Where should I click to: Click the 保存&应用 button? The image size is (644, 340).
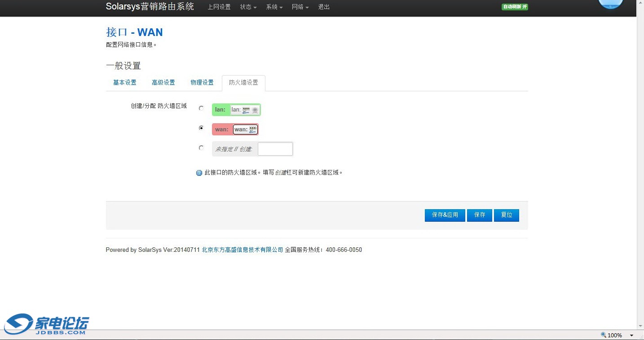pyautogui.click(x=445, y=215)
